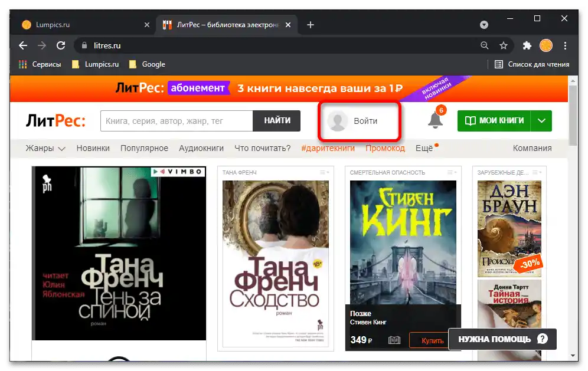Open Что почитать?
Image resolution: width=588 pixels, height=371 pixels.
click(x=263, y=149)
